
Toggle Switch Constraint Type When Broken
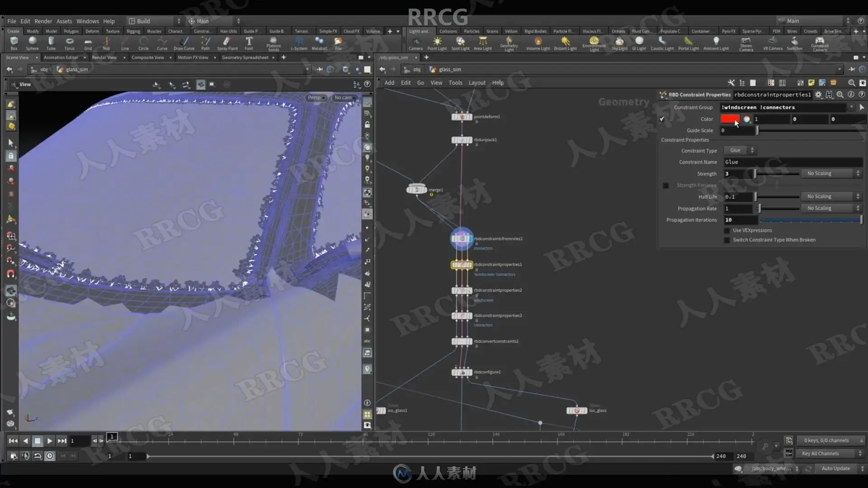click(727, 240)
